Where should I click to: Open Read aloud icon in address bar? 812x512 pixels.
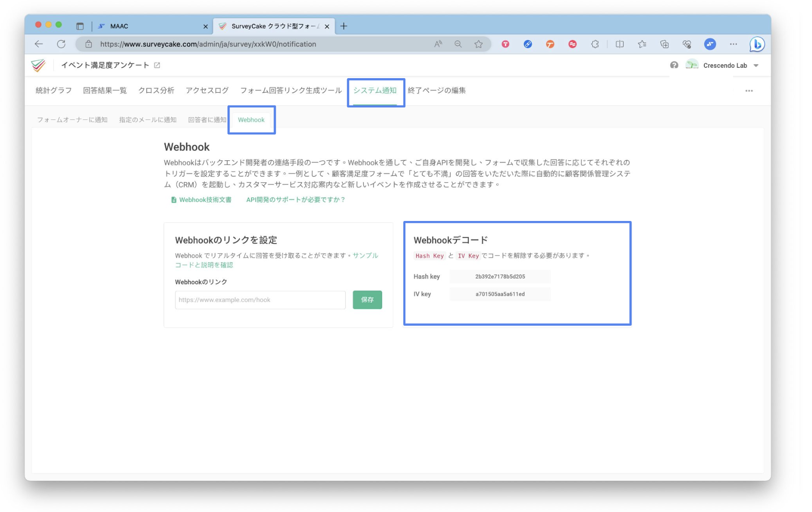pos(438,44)
